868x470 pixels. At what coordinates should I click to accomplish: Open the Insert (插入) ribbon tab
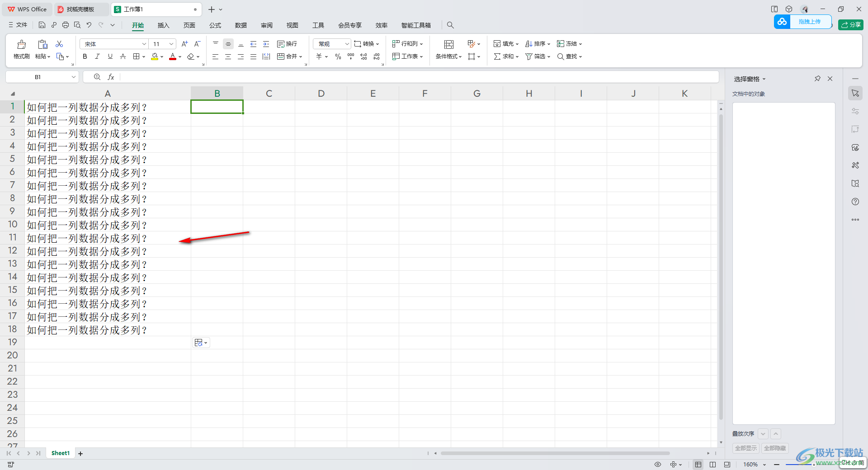(x=163, y=25)
